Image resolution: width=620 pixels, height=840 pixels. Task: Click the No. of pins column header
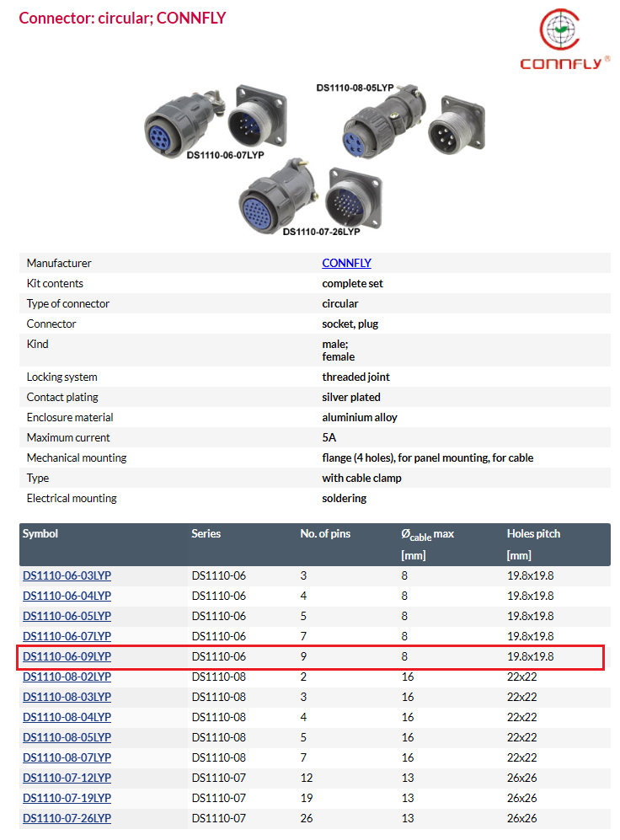(325, 533)
